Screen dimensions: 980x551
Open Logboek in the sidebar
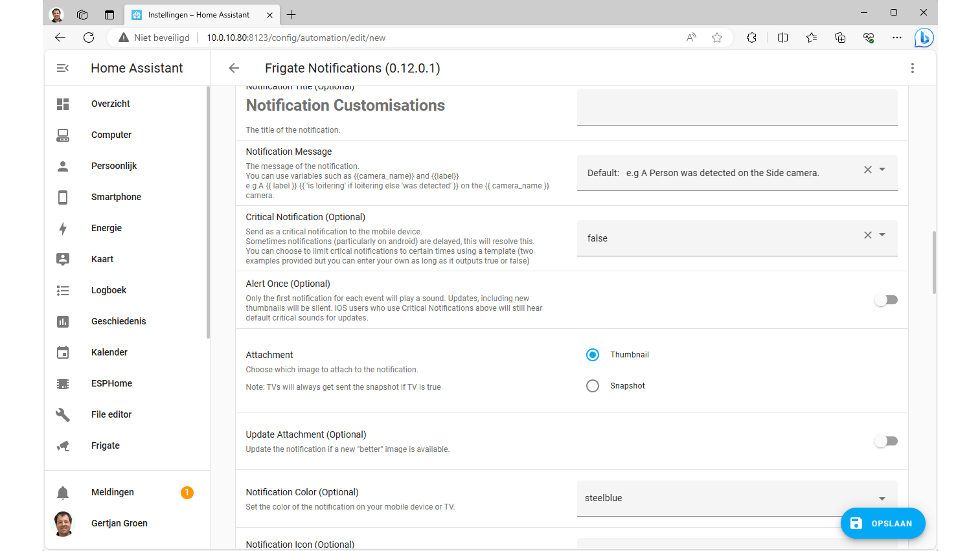click(109, 290)
